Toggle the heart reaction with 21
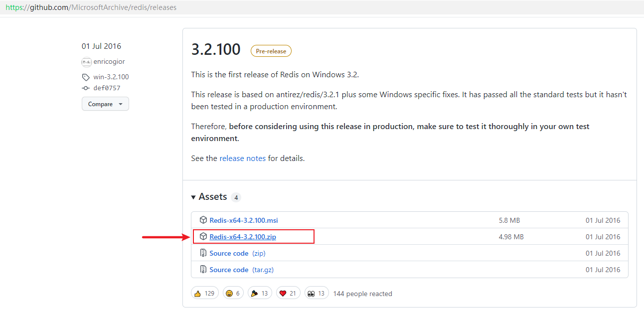The height and width of the screenshot is (312, 644). pyautogui.click(x=288, y=294)
